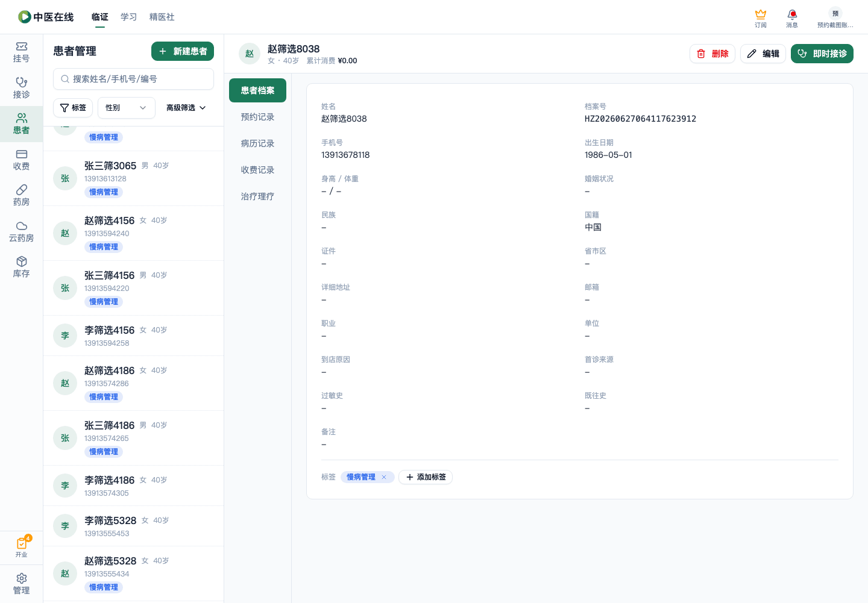Select patient 李筛选4186

[133, 486]
